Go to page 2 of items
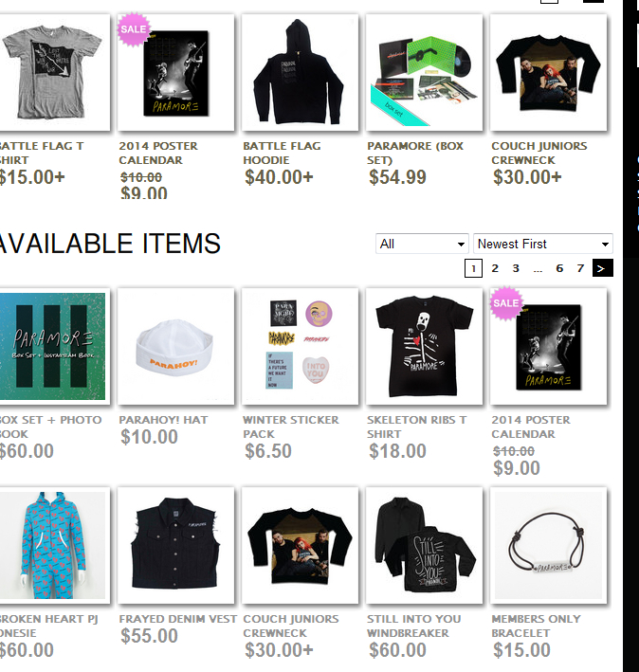The height and width of the screenshot is (672, 639). point(495,268)
